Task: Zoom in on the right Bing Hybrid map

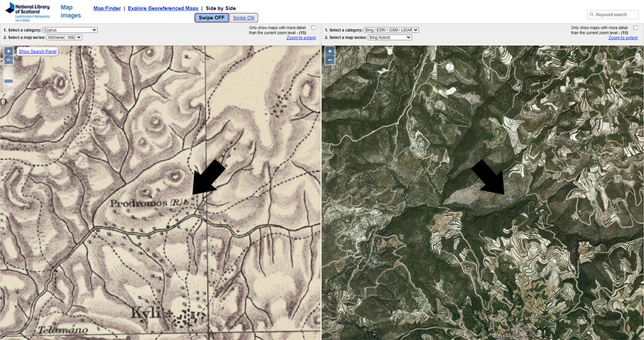Action: tap(330, 52)
